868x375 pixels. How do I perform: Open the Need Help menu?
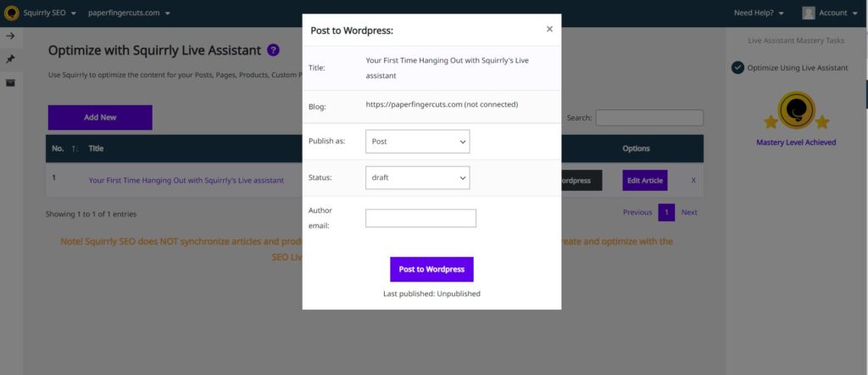(759, 13)
